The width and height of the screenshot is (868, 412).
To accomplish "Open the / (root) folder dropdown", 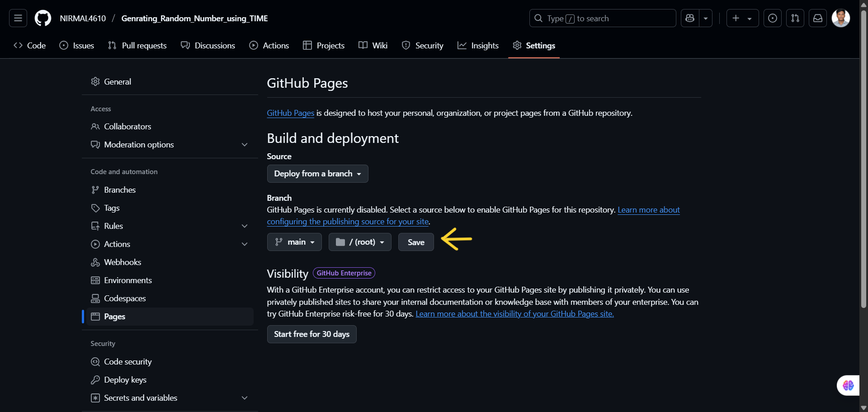I will click(x=360, y=242).
